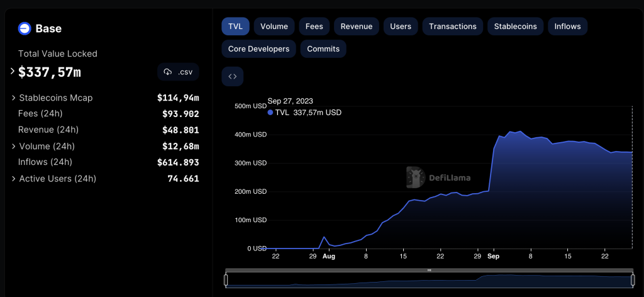644x297 pixels.
Task: Click the Revenue (24h) label
Action: [48, 130]
